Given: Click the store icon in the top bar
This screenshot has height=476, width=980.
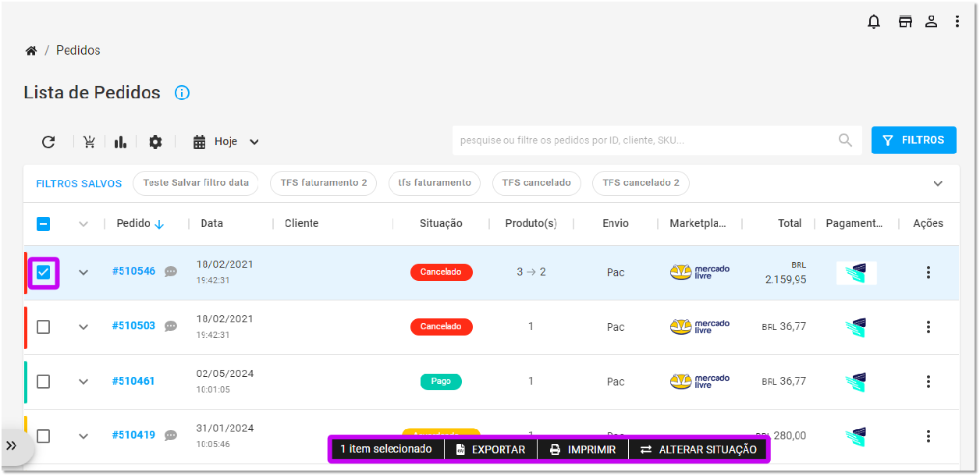Looking at the screenshot, I should (x=905, y=21).
